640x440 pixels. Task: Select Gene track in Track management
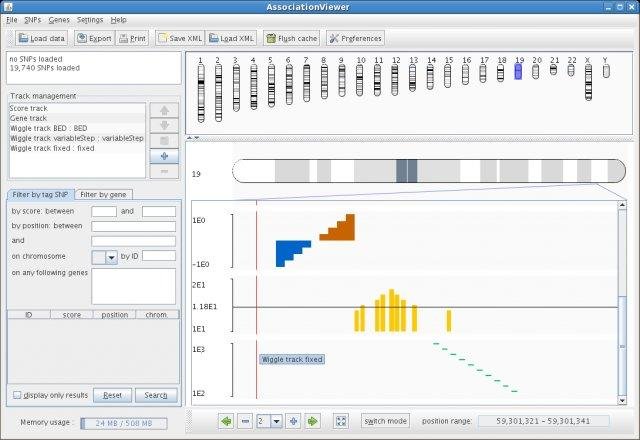pyautogui.click(x=77, y=118)
